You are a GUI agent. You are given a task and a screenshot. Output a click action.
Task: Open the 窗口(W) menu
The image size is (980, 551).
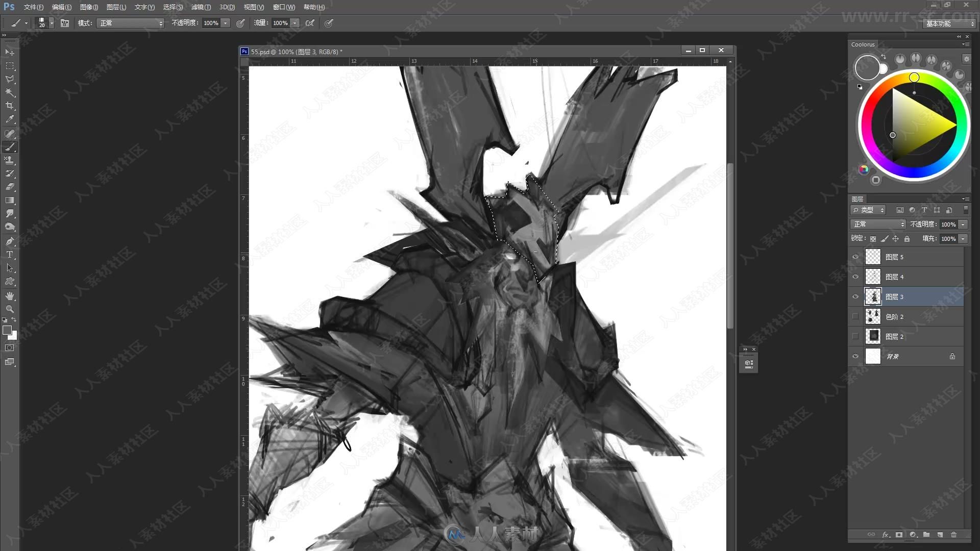coord(284,7)
